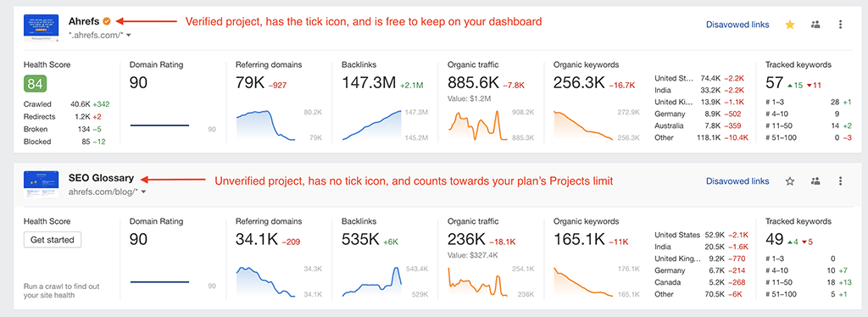Star the SEO Glossary project
Image resolution: width=868 pixels, height=317 pixels.
pos(790,181)
